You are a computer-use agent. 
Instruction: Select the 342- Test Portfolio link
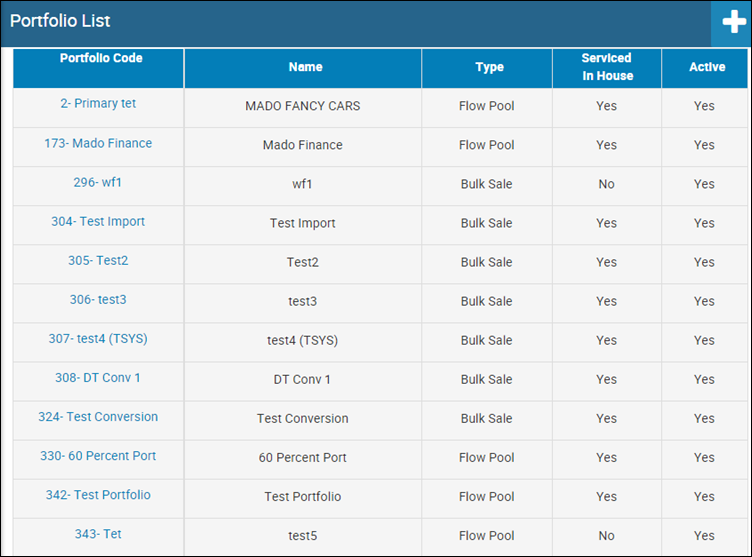pos(98,495)
